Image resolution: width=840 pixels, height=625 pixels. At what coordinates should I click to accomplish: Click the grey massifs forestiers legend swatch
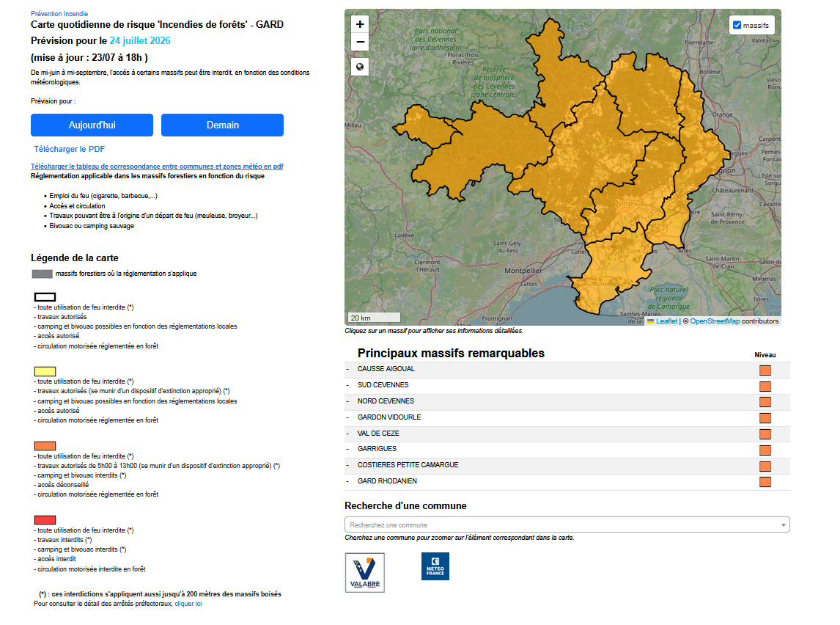[43, 274]
